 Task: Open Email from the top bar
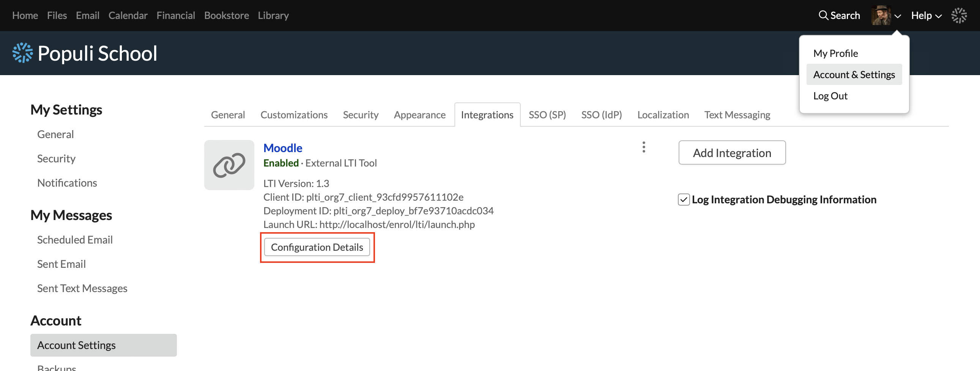click(88, 15)
